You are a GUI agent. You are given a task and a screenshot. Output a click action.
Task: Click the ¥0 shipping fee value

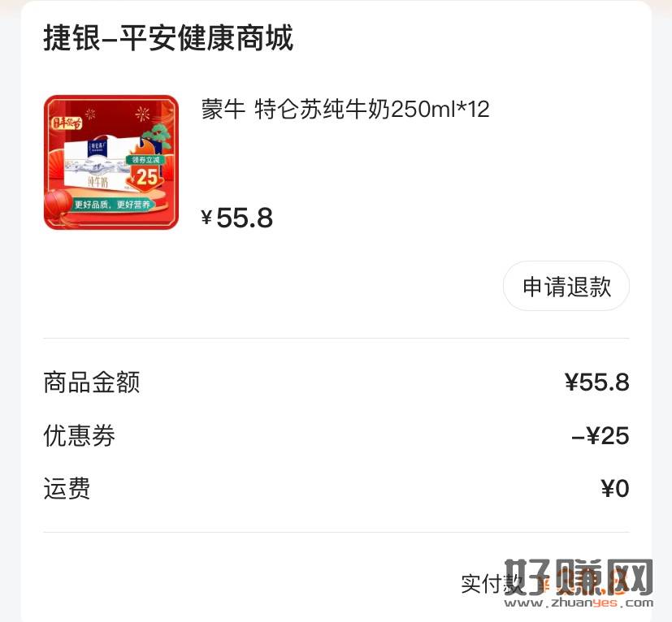click(615, 489)
